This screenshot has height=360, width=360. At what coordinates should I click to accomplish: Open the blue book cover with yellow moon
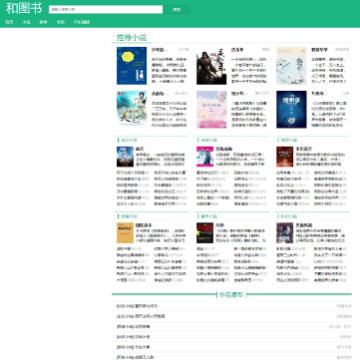pos(132,66)
